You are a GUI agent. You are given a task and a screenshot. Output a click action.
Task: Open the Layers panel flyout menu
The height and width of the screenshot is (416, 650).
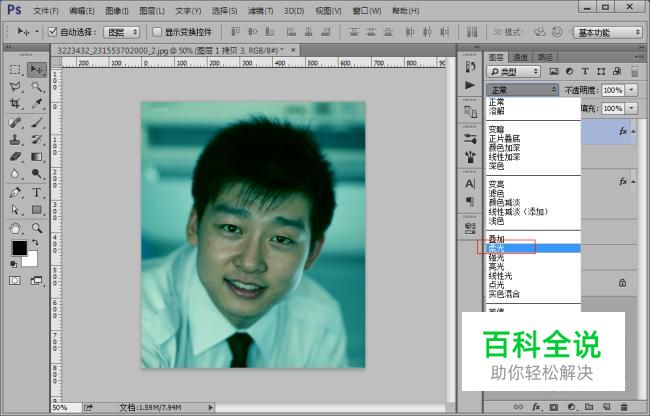(x=641, y=57)
